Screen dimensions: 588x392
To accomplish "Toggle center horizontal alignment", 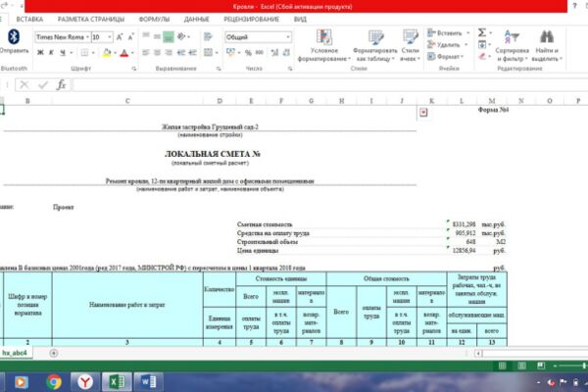I will pyautogui.click(x=157, y=53).
